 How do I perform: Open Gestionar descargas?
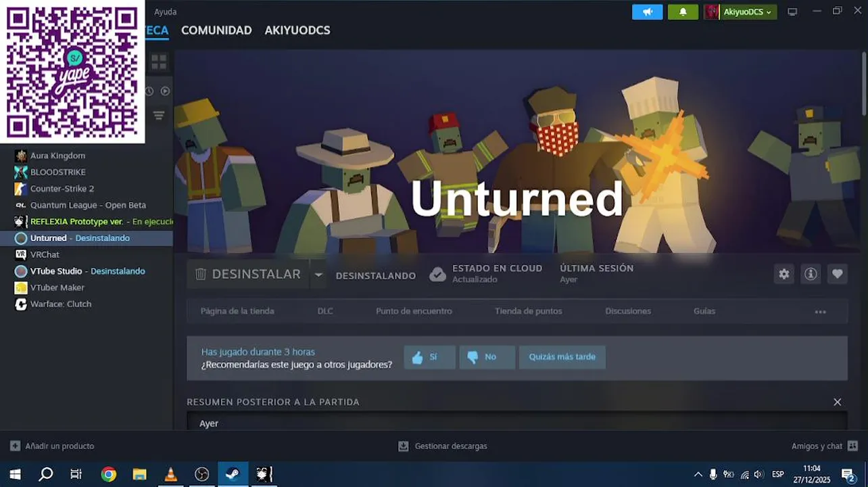[x=442, y=446]
